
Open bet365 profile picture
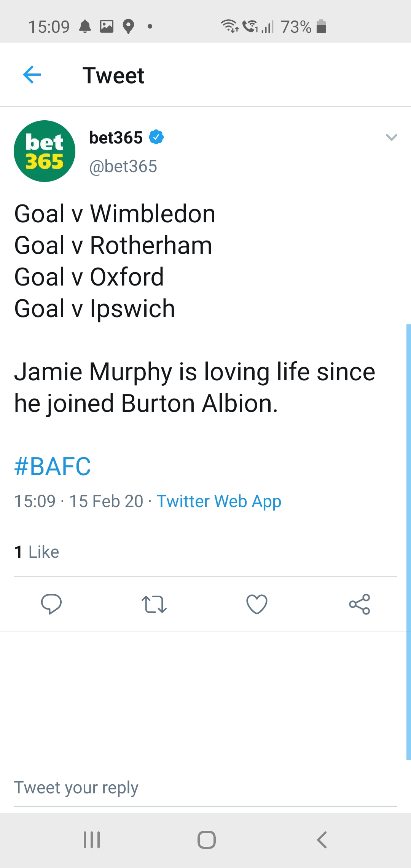45,151
